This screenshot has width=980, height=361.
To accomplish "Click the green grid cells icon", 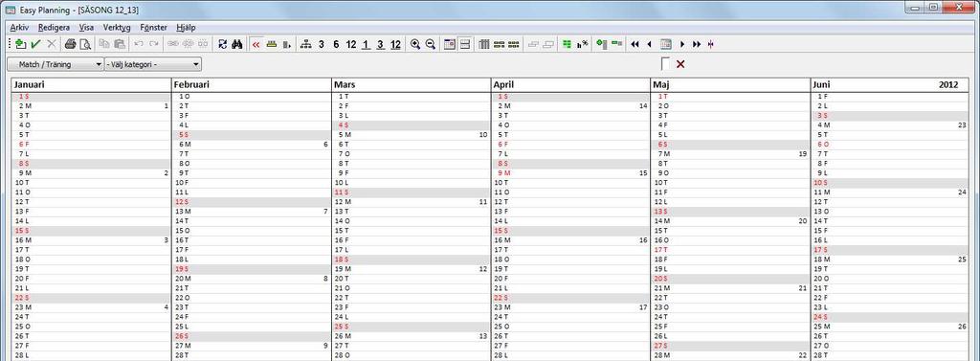I will (567, 44).
